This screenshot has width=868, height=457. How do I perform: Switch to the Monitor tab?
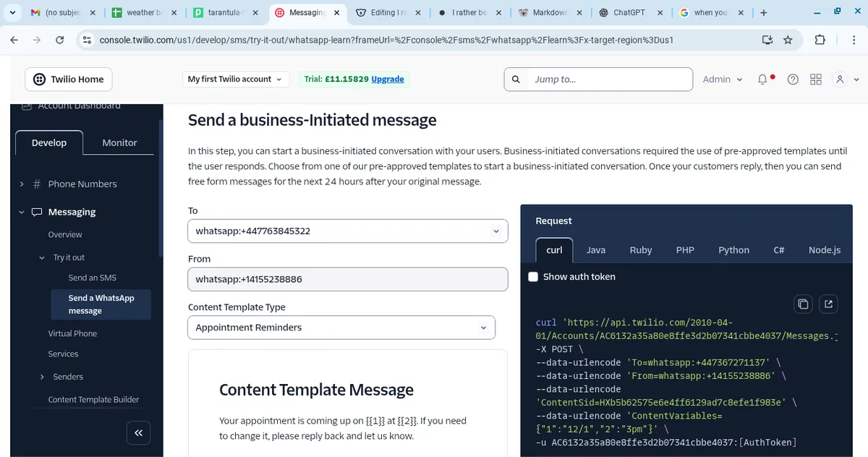point(119,143)
